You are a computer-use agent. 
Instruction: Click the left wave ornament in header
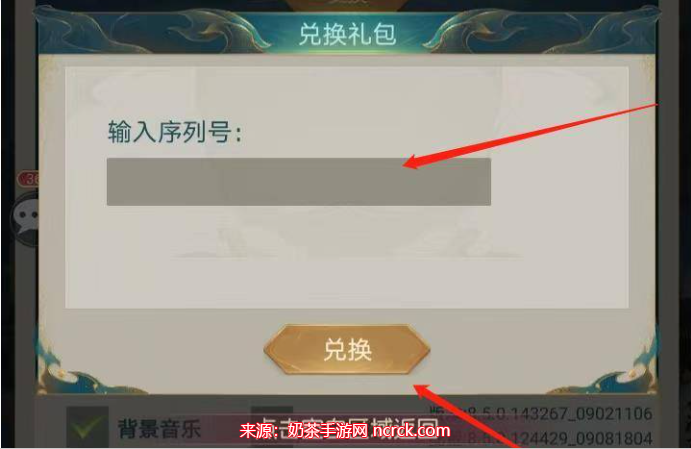150,30
